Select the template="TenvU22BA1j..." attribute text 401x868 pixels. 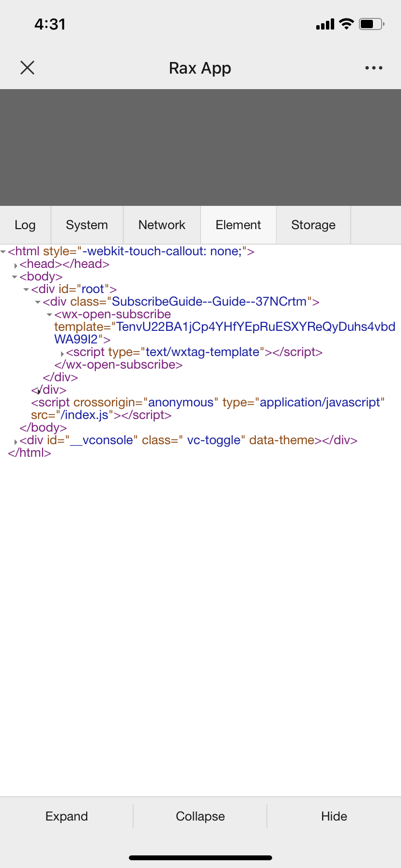pos(225,333)
